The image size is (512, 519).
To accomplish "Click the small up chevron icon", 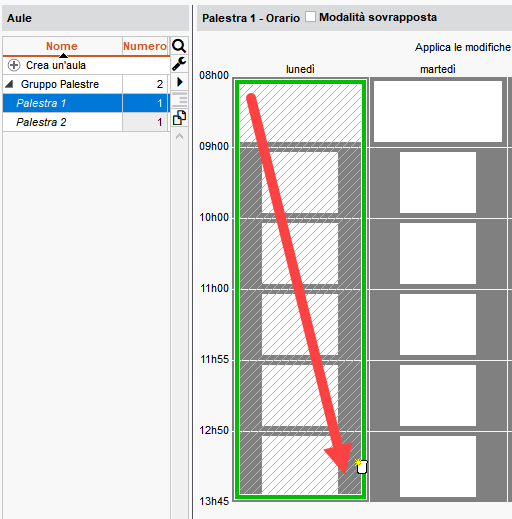I will 179,136.
